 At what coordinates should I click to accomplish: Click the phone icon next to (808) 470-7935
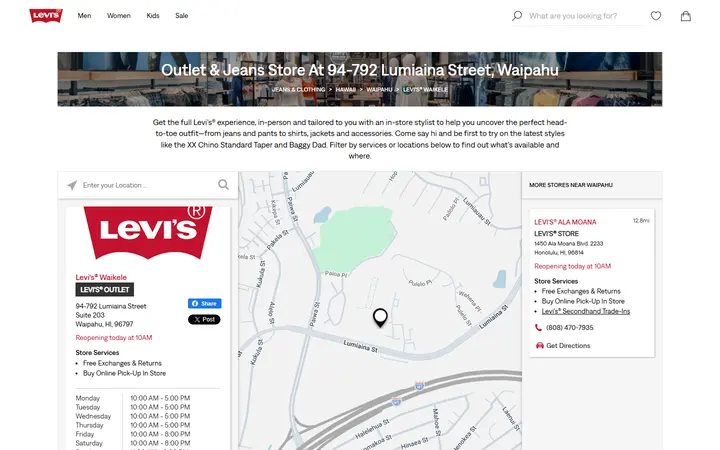[x=538, y=327]
